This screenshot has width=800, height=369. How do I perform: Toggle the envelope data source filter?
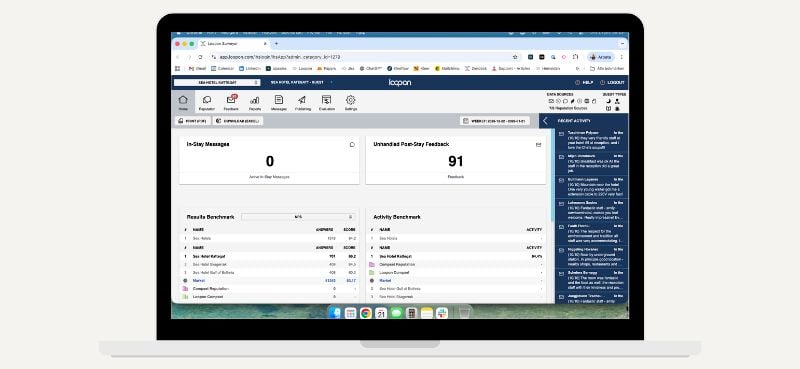pos(551,101)
